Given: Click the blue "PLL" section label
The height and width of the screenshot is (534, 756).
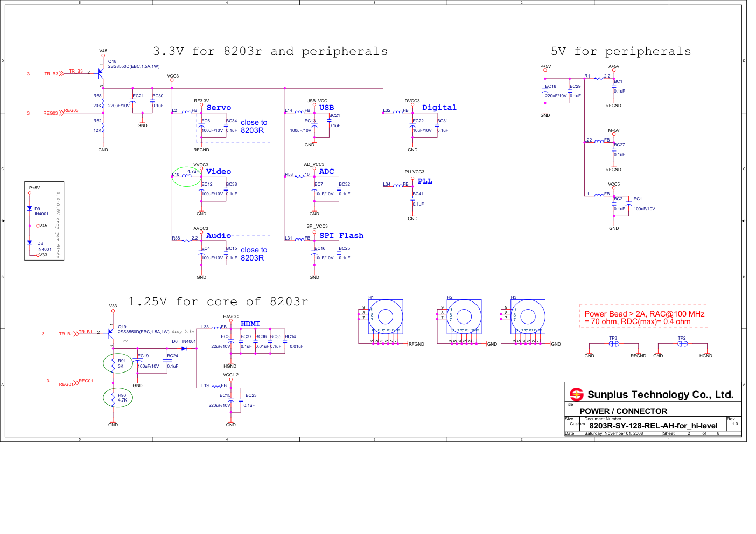Looking at the screenshot, I should [x=425, y=181].
